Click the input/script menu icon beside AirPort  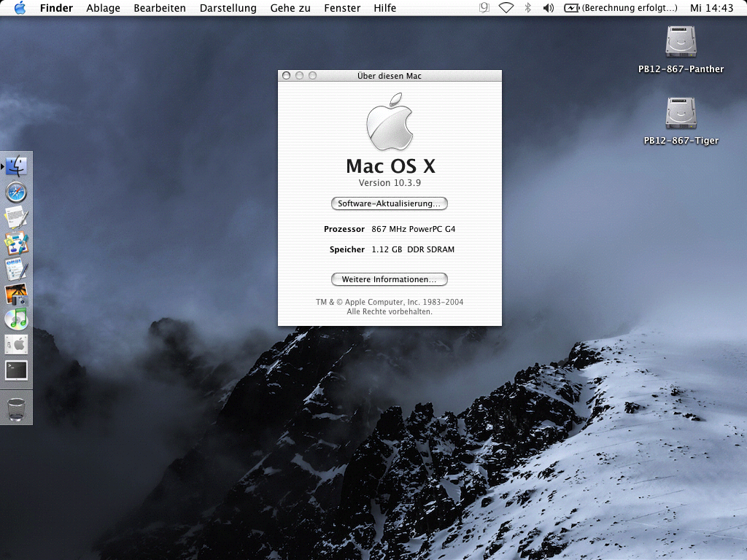[484, 7]
